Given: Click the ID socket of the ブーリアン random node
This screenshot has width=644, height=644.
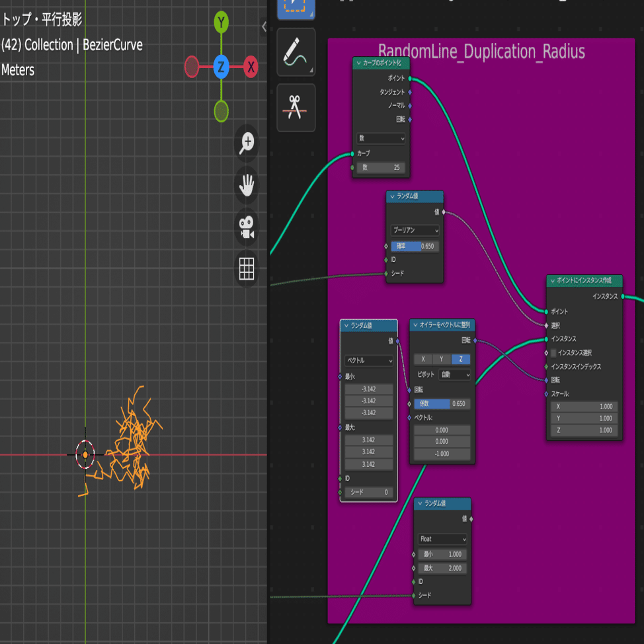Looking at the screenshot, I should 386,260.
